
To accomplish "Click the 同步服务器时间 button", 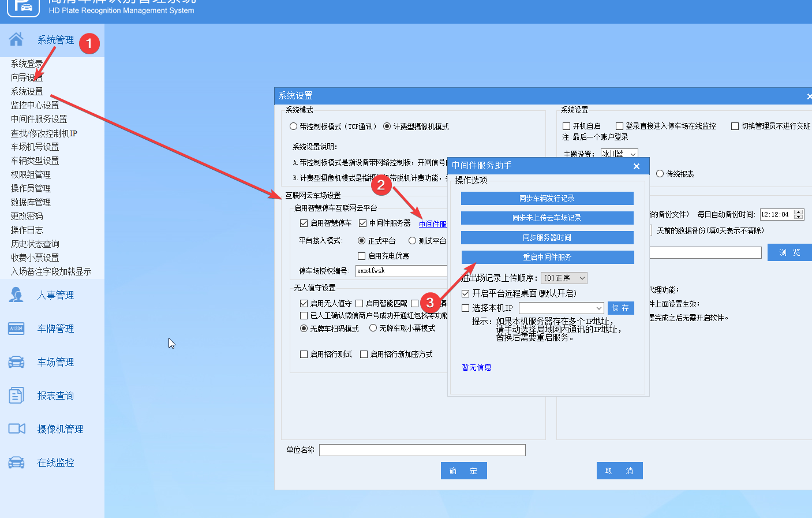I will tap(547, 237).
